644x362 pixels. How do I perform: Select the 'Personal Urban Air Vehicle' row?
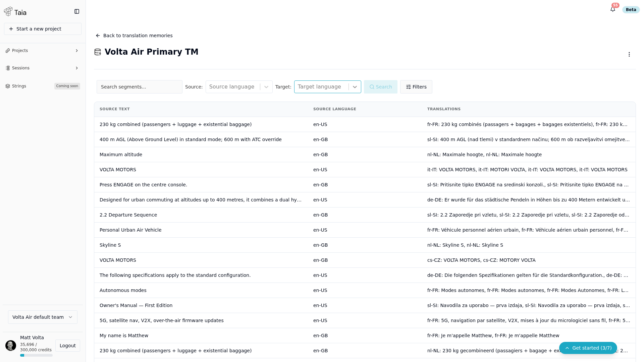365,230
